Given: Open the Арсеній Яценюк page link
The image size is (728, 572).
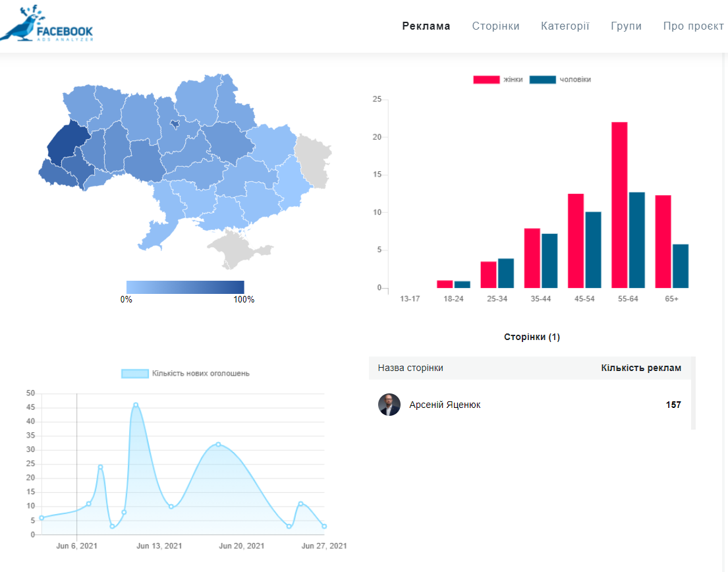Looking at the screenshot, I should click(445, 405).
